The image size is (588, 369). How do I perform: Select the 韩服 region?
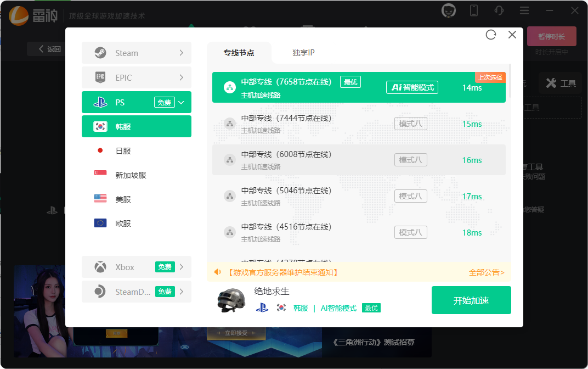[137, 126]
